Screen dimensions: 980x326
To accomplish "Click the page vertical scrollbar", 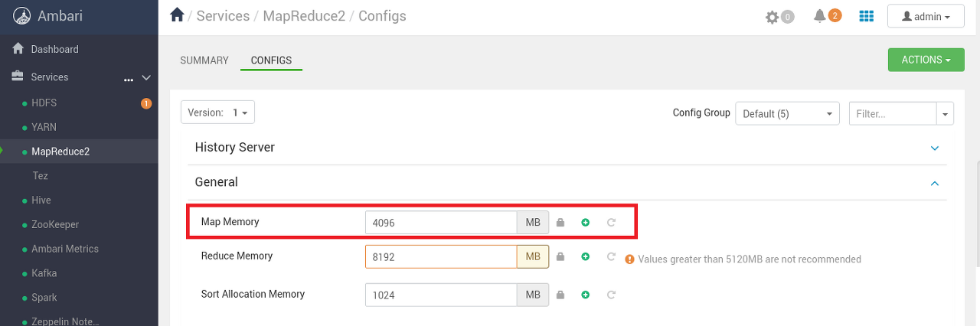I will click(x=977, y=214).
